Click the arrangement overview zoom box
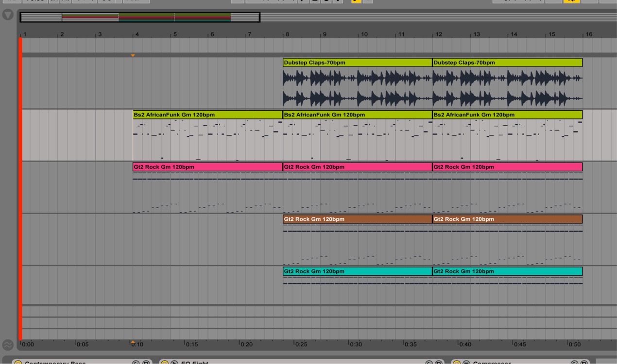This screenshot has width=617, height=364. pos(140,17)
